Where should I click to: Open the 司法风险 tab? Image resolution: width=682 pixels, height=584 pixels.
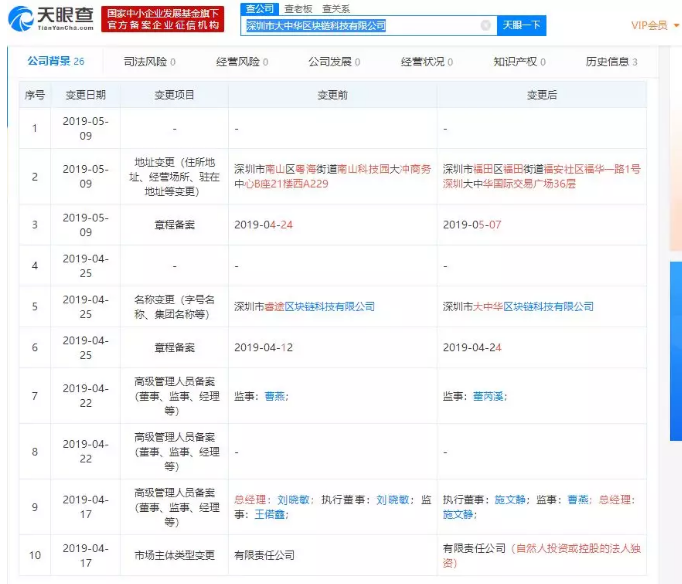tap(150, 62)
